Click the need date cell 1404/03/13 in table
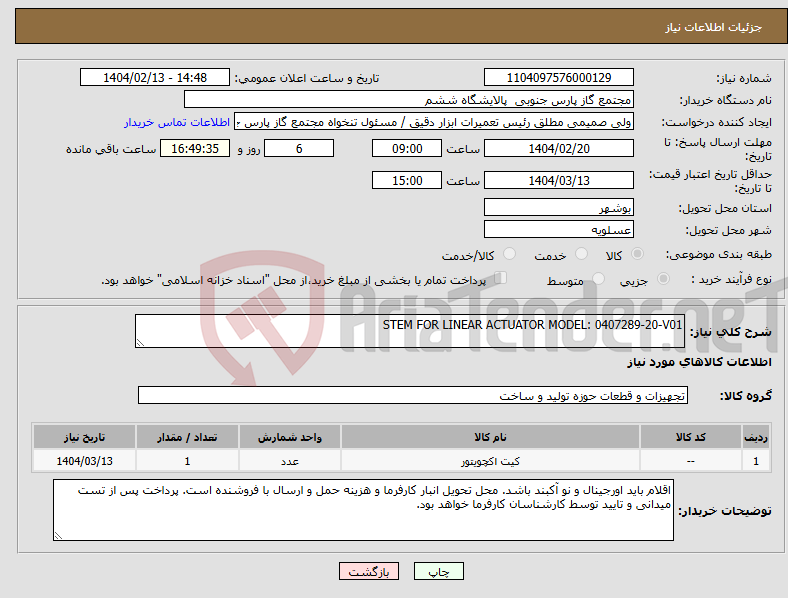Screen dimensions: 788x598 84,461
